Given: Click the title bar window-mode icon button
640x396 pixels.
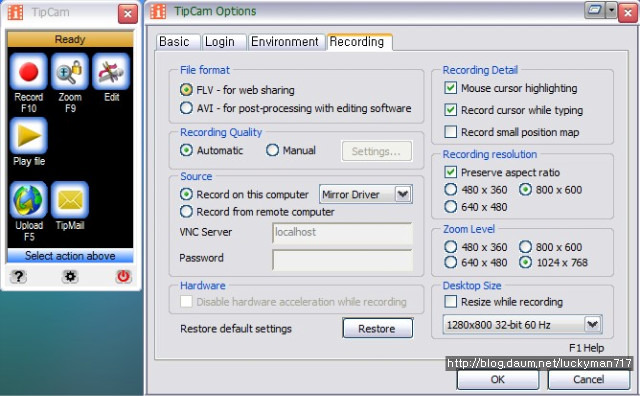Looking at the screenshot, I should coord(595,10).
